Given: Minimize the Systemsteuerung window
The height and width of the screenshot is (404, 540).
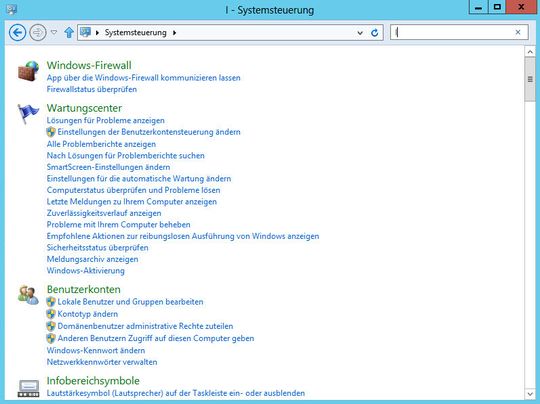Looking at the screenshot, I should tap(478, 7).
